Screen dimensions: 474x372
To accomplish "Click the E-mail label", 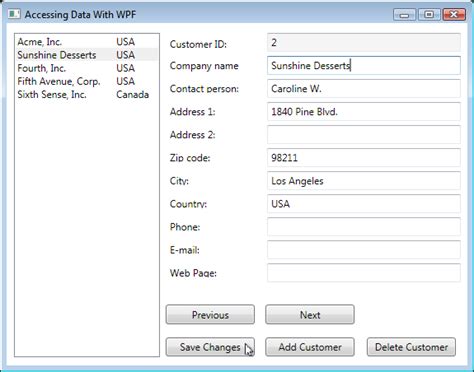I will 185,250.
